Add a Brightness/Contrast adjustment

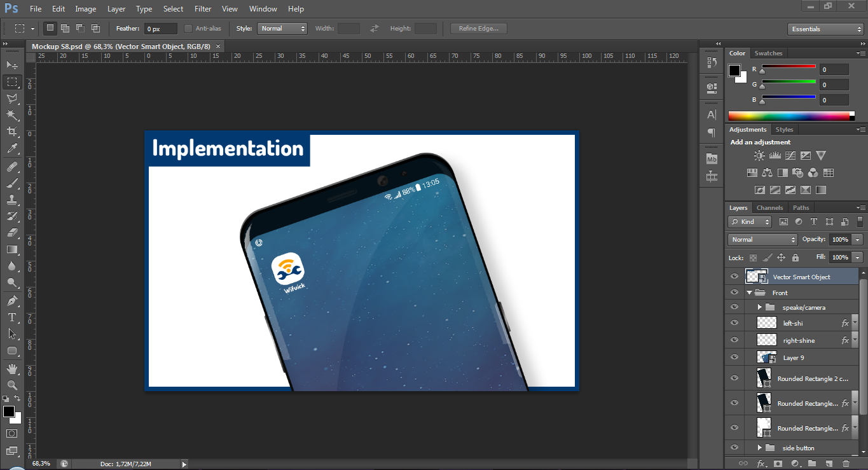pyautogui.click(x=759, y=156)
